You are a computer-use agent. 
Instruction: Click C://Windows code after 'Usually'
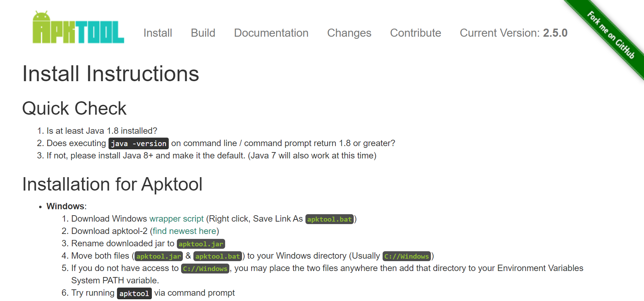pos(407,256)
